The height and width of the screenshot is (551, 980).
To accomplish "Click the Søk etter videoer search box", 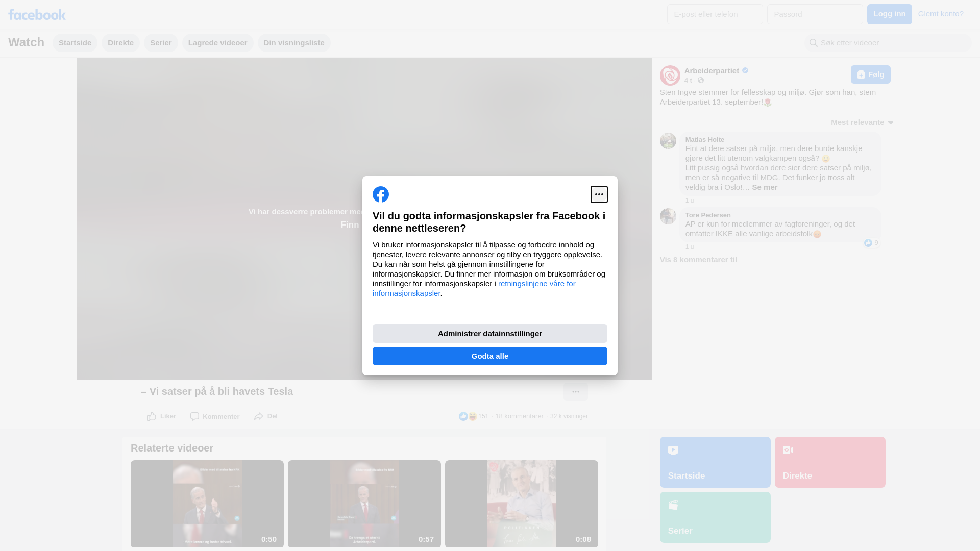I will (888, 43).
